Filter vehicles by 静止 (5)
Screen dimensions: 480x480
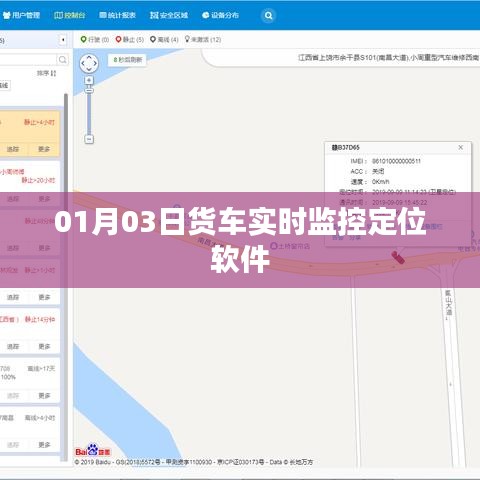click(129, 40)
